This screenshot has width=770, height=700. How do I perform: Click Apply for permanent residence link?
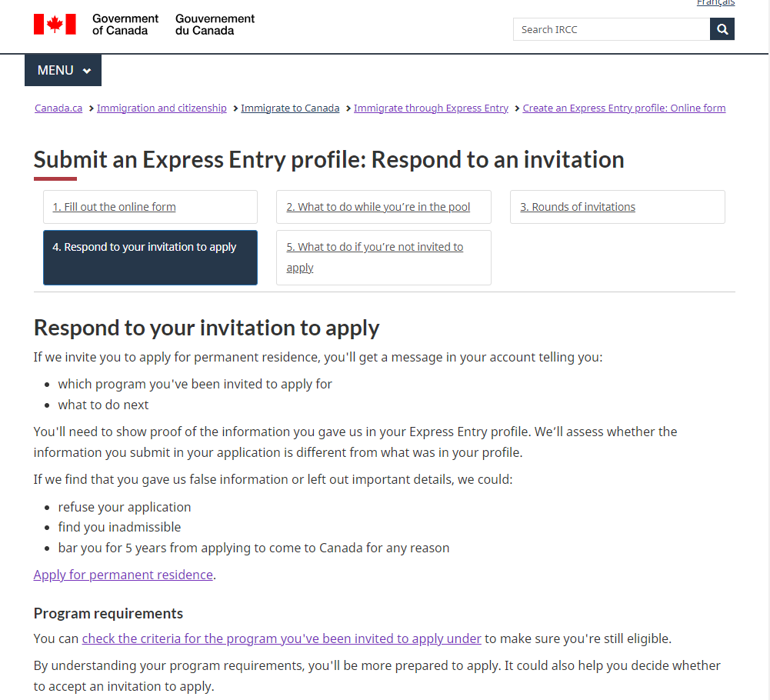pyautogui.click(x=123, y=575)
